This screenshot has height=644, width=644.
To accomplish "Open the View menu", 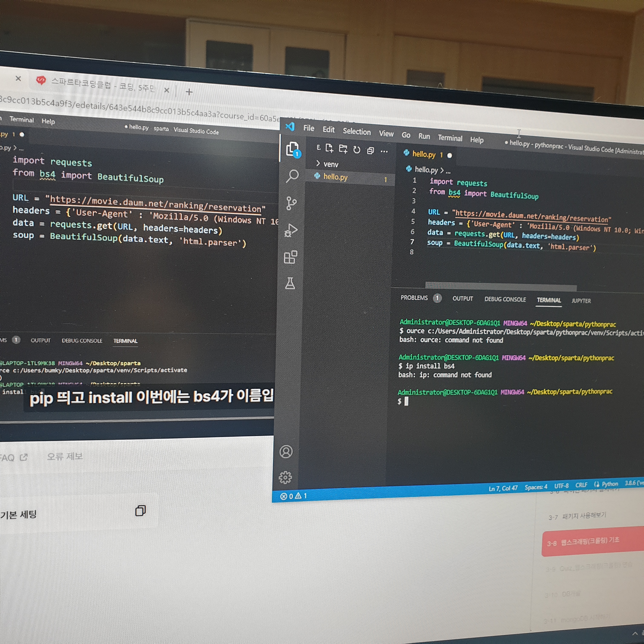I will click(386, 134).
